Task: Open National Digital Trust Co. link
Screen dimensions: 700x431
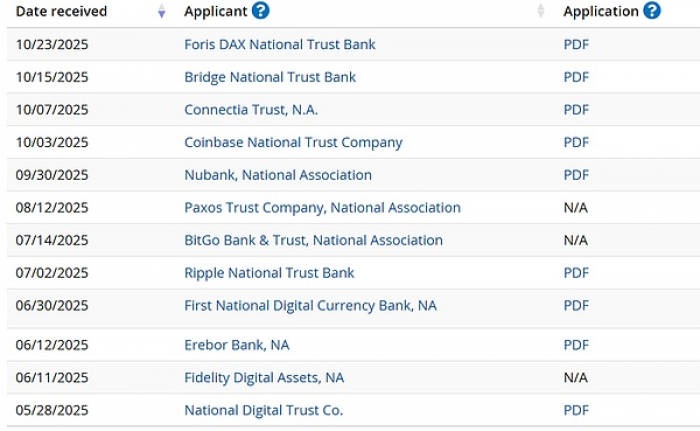Action: (263, 410)
